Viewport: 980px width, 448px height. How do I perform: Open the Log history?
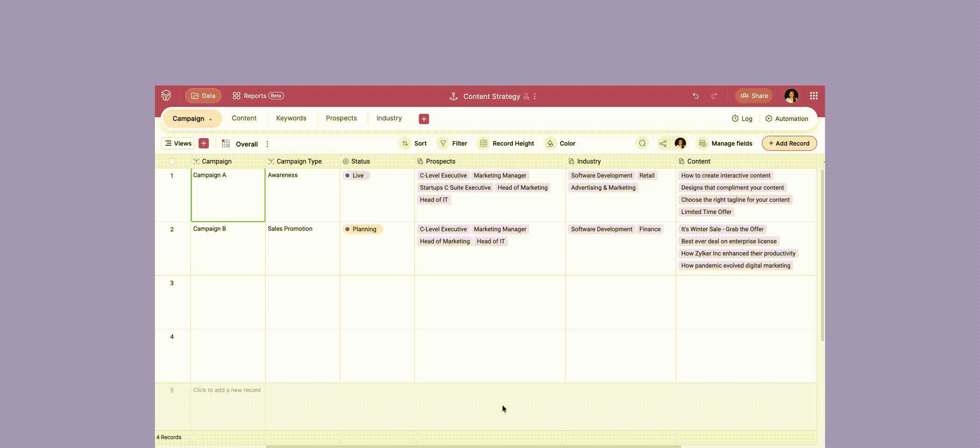742,119
